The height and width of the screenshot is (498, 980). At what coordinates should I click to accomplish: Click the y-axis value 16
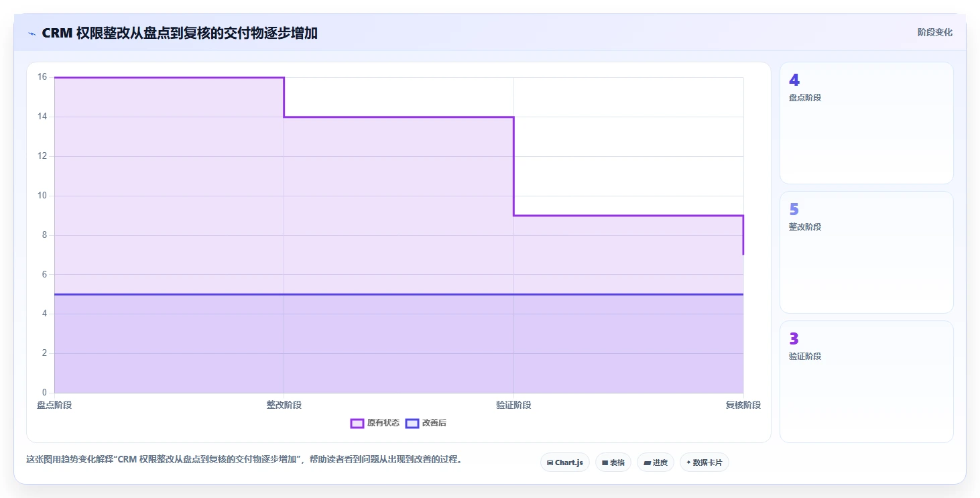[42, 77]
